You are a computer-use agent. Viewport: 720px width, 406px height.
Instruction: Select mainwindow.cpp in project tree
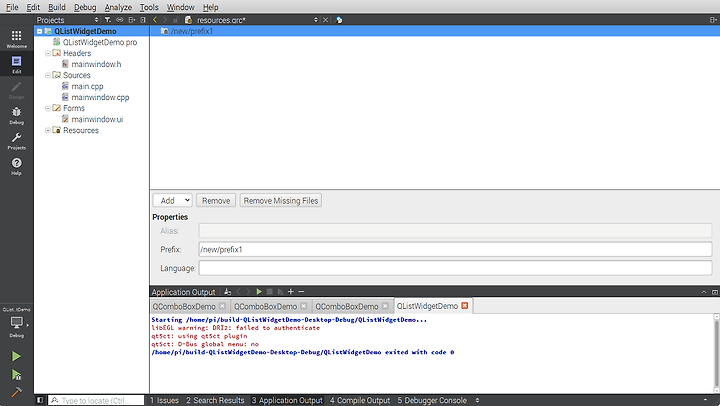pos(100,97)
